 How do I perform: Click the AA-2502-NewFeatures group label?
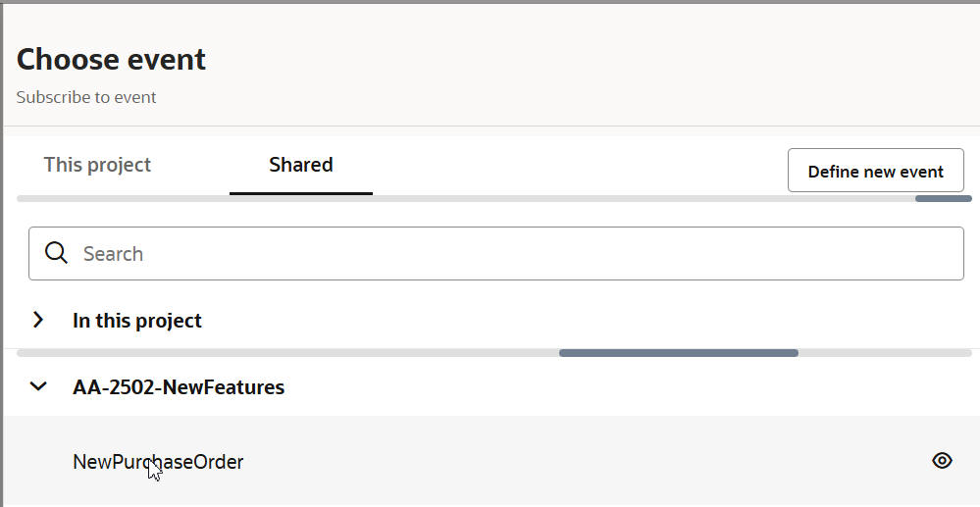(179, 387)
